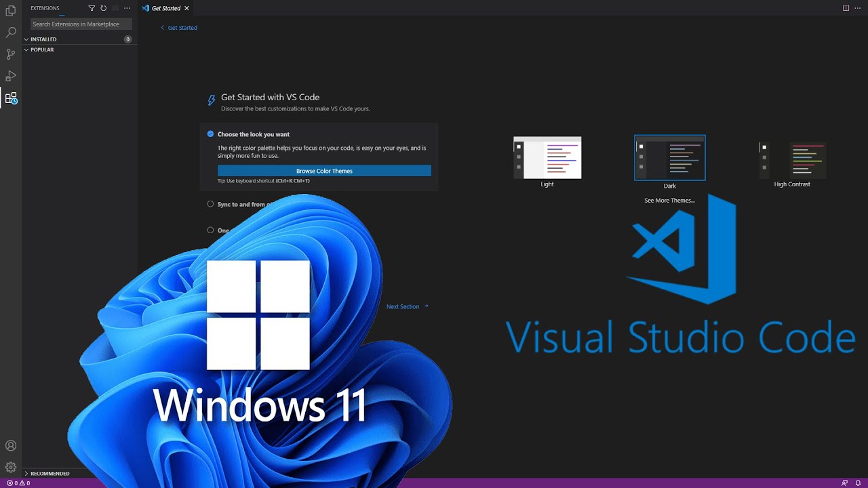Screen dimensions: 868x488
Task: Click the Extensions activity bar icon
Action: [x=11, y=98]
